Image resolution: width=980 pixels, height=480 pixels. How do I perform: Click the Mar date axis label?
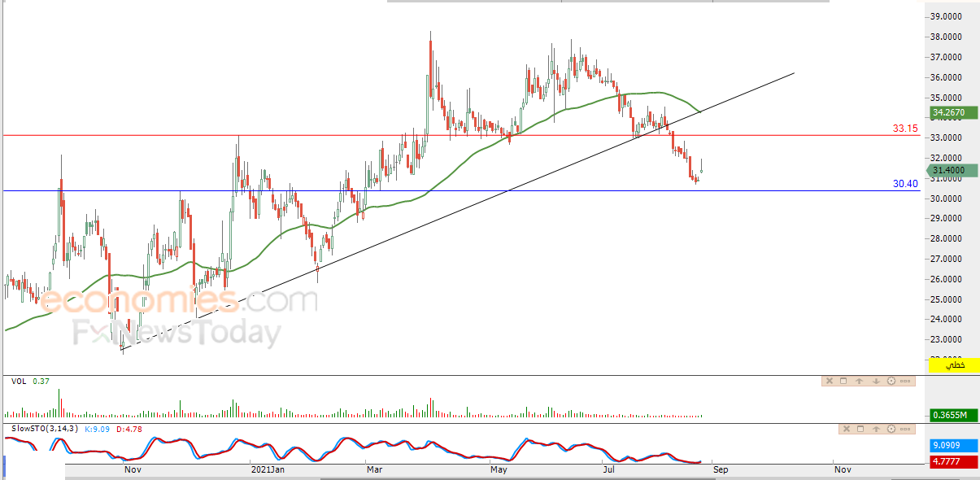point(374,469)
